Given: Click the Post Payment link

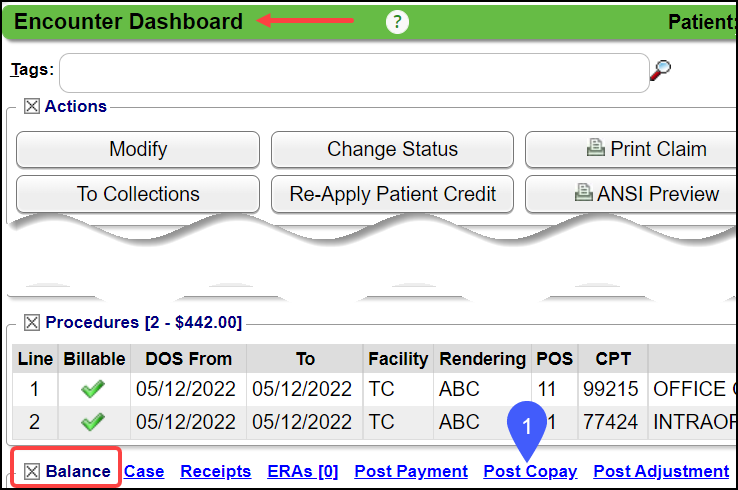Looking at the screenshot, I should (411, 471).
